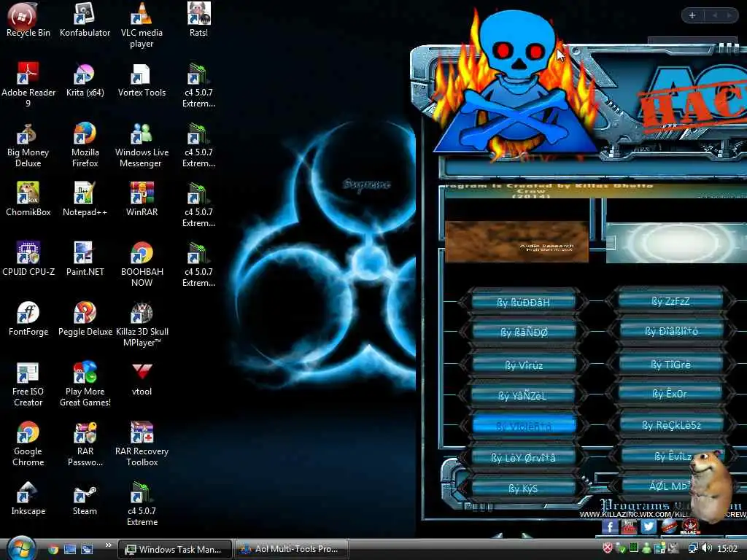Click the Chrome quick launch icon
The image size is (747, 560).
[x=53, y=550]
